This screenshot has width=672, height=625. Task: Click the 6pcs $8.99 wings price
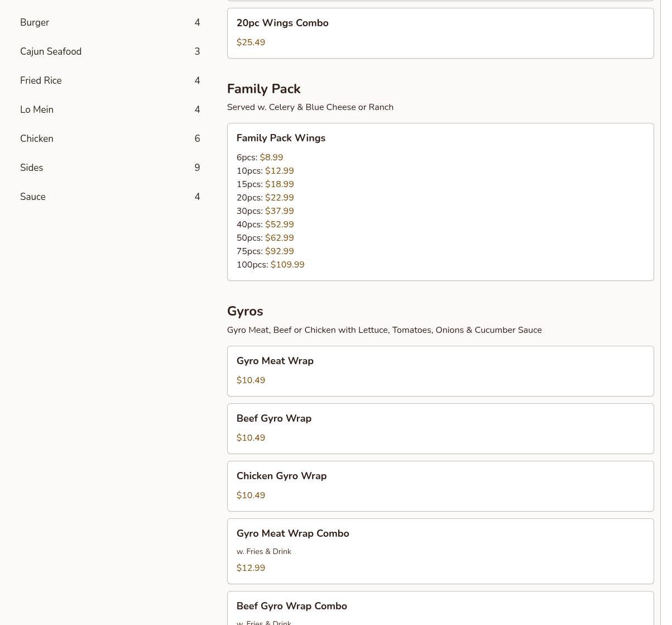260,158
